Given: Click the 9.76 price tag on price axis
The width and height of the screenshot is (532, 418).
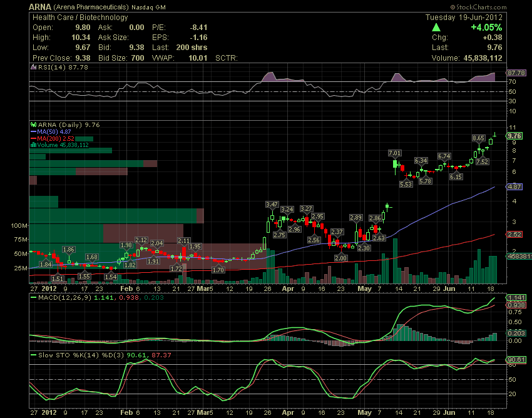Looking at the screenshot, I should pos(514,136).
